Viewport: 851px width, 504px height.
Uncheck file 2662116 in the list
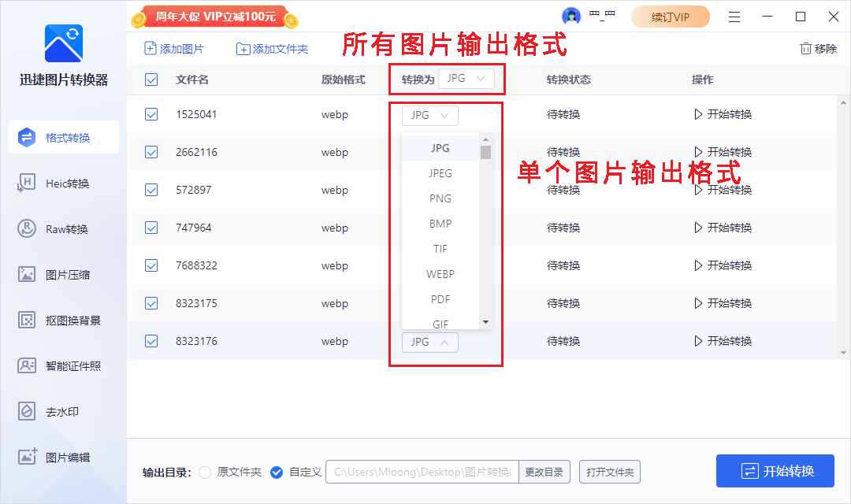coord(151,152)
